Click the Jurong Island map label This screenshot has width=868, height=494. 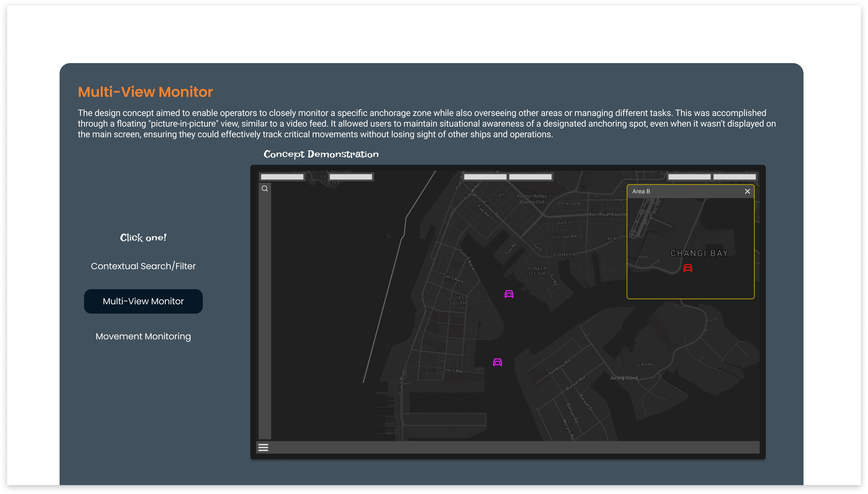623,378
